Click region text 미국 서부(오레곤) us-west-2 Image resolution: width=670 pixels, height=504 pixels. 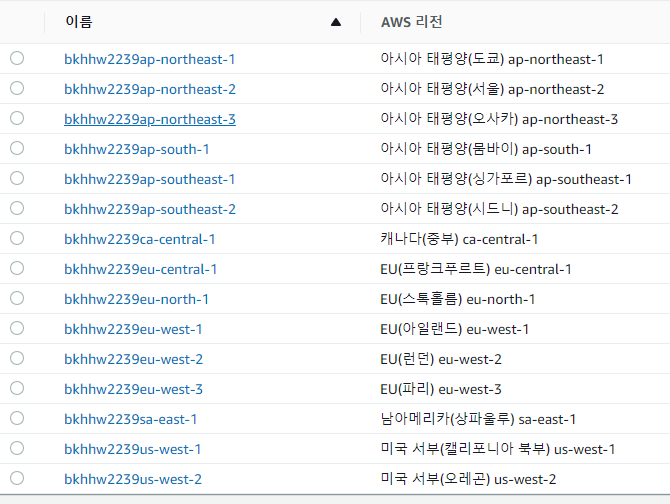468,479
